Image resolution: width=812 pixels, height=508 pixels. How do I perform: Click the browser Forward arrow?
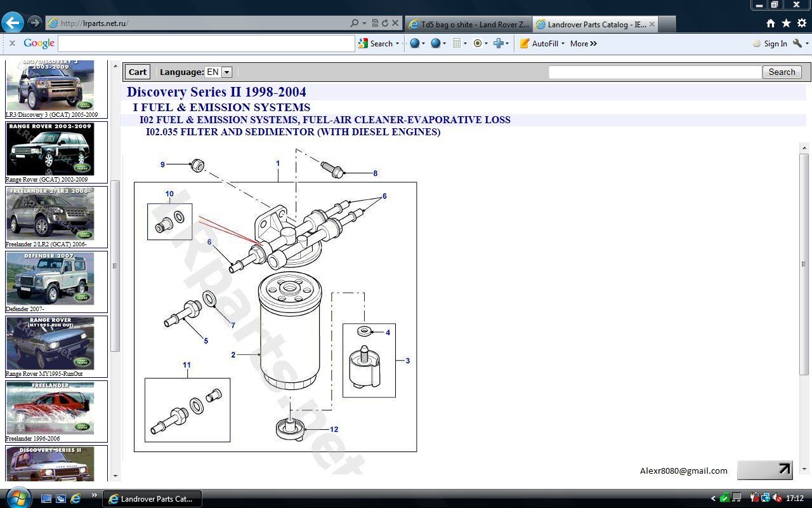tap(35, 23)
